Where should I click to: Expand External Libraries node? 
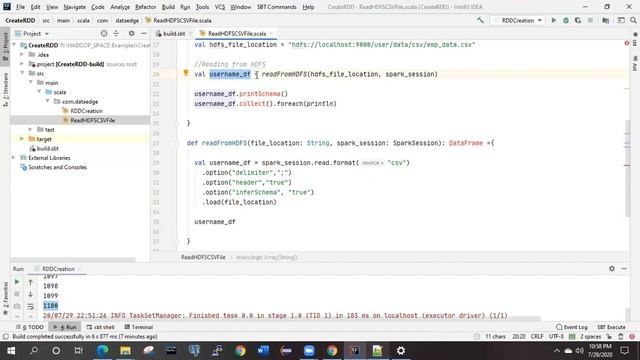click(14, 158)
